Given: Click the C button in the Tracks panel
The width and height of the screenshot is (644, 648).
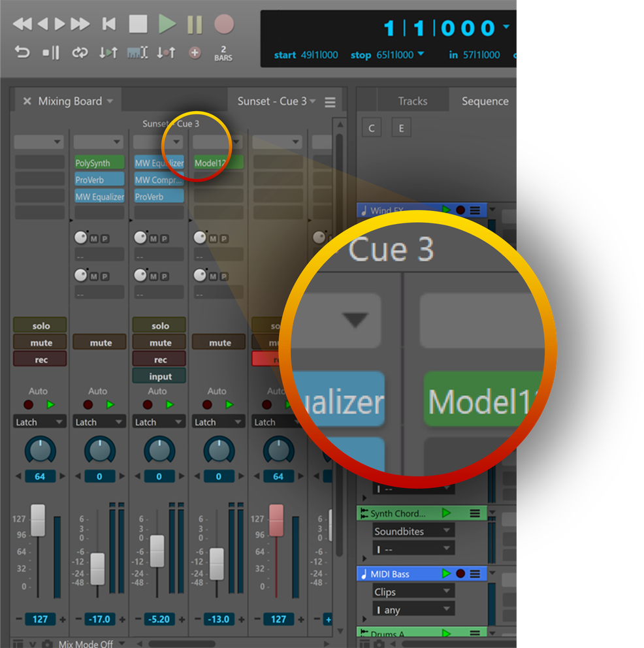Looking at the screenshot, I should pyautogui.click(x=371, y=127).
